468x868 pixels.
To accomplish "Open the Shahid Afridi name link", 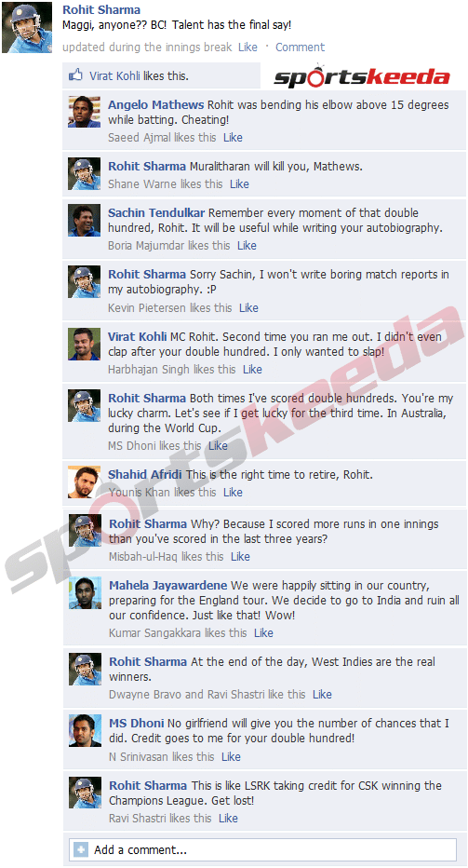I will [x=145, y=474].
